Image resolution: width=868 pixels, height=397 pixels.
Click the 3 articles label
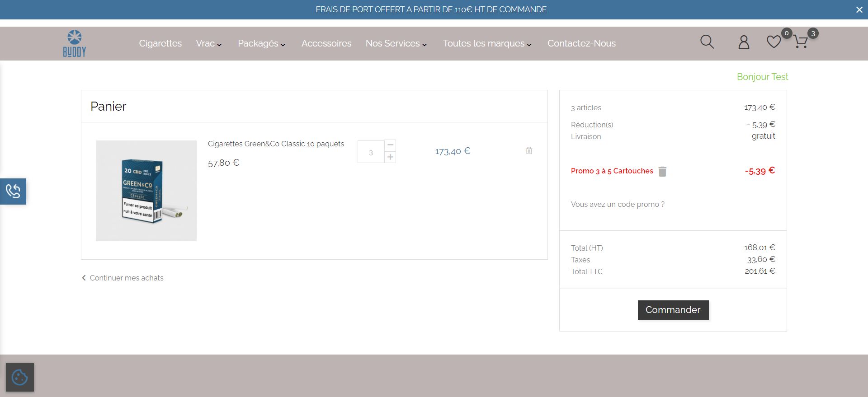(586, 107)
